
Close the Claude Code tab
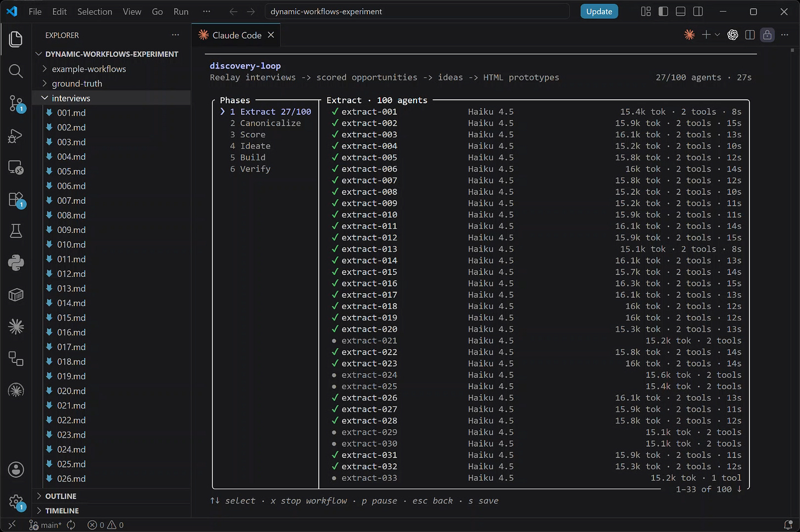pyautogui.click(x=271, y=35)
